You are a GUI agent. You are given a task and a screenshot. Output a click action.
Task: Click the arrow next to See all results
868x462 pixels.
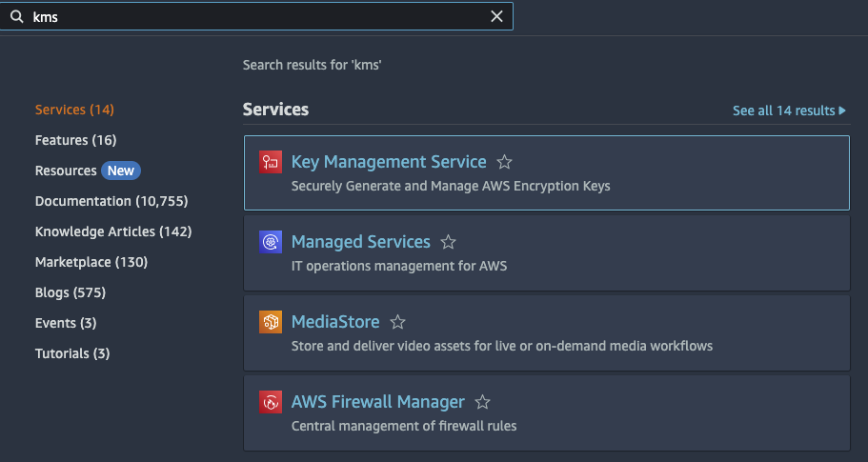coord(842,110)
